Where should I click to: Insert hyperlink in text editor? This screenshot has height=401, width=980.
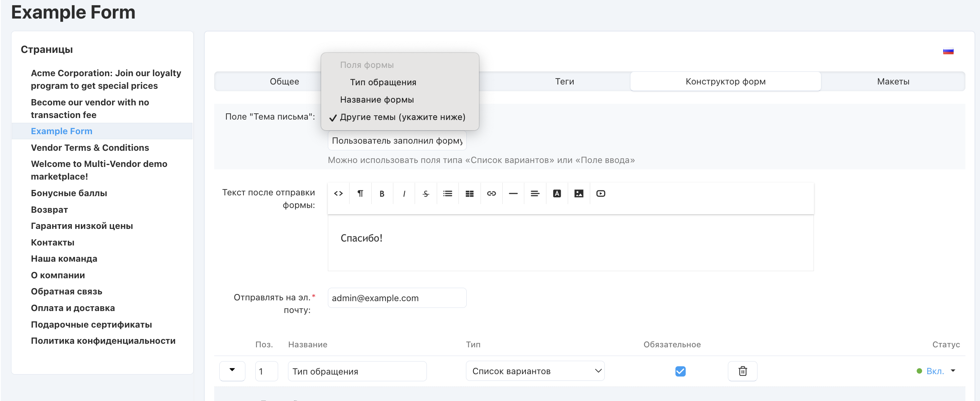click(492, 193)
